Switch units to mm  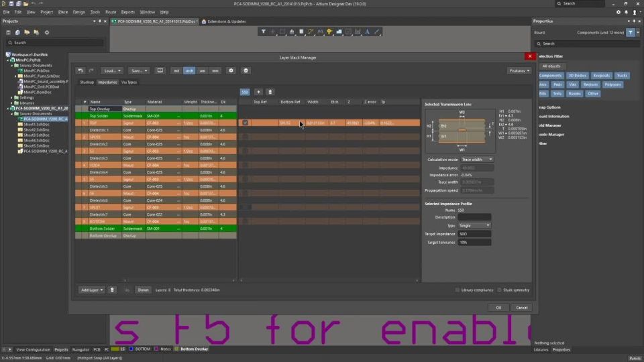click(x=215, y=70)
